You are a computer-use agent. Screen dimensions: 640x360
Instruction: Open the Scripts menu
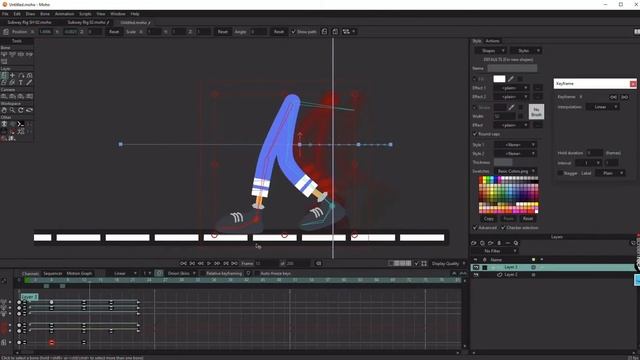[x=85, y=14]
